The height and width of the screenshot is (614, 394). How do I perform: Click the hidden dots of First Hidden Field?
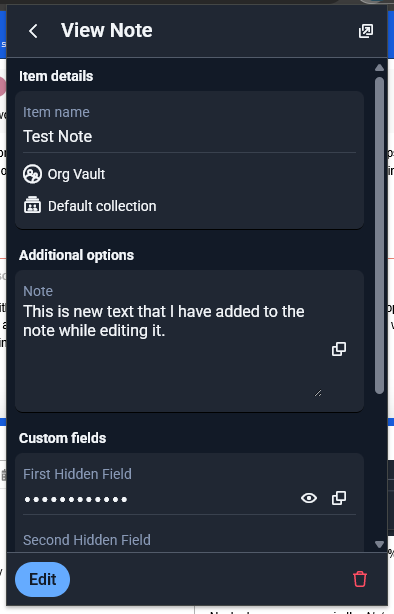(76, 499)
